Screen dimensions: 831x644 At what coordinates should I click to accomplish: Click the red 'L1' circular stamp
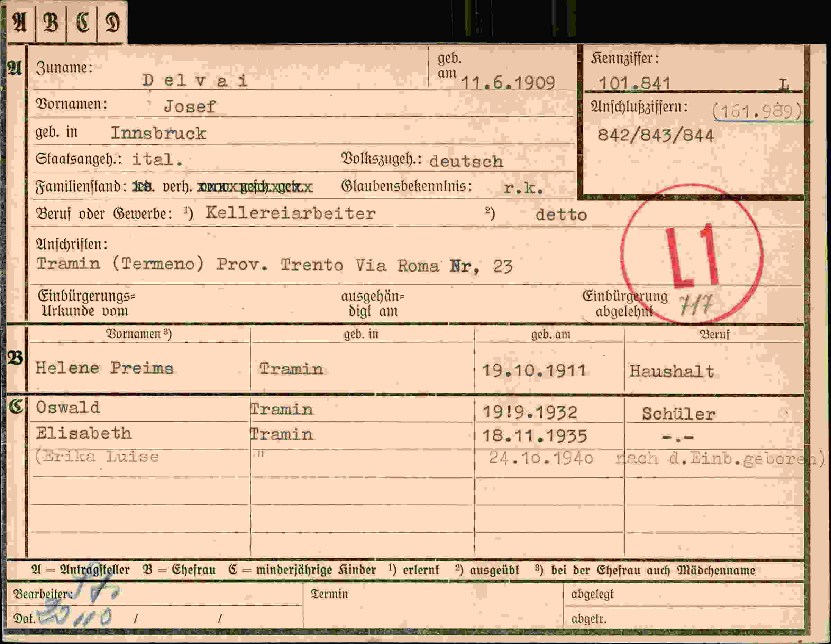click(692, 254)
